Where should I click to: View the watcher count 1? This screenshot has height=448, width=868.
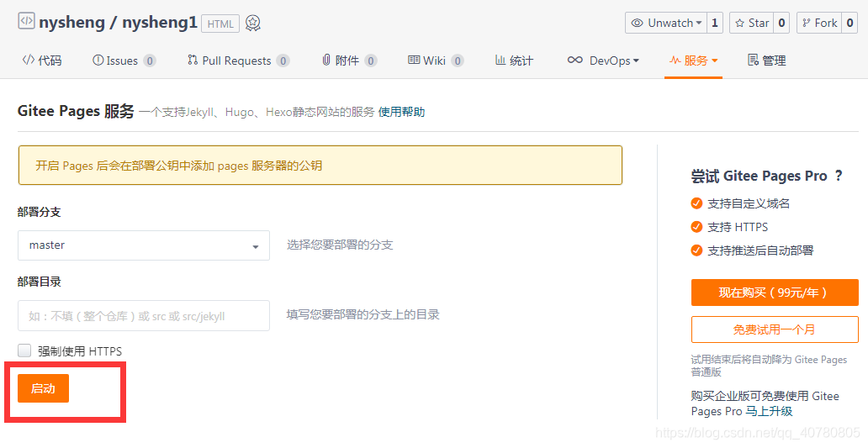pos(715,24)
